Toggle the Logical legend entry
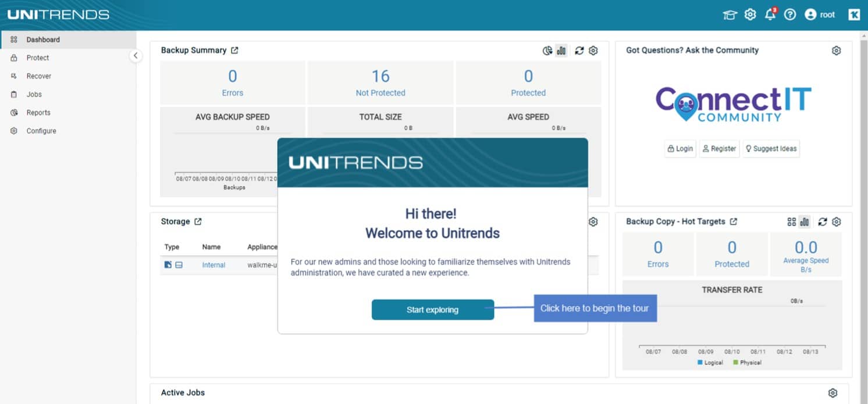868x404 pixels. click(x=710, y=363)
